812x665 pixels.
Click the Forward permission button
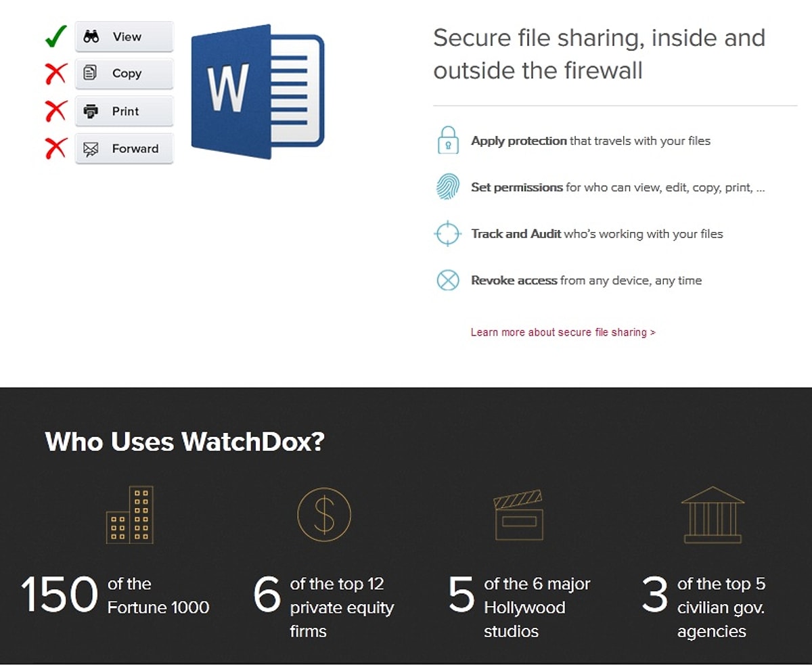(x=124, y=148)
